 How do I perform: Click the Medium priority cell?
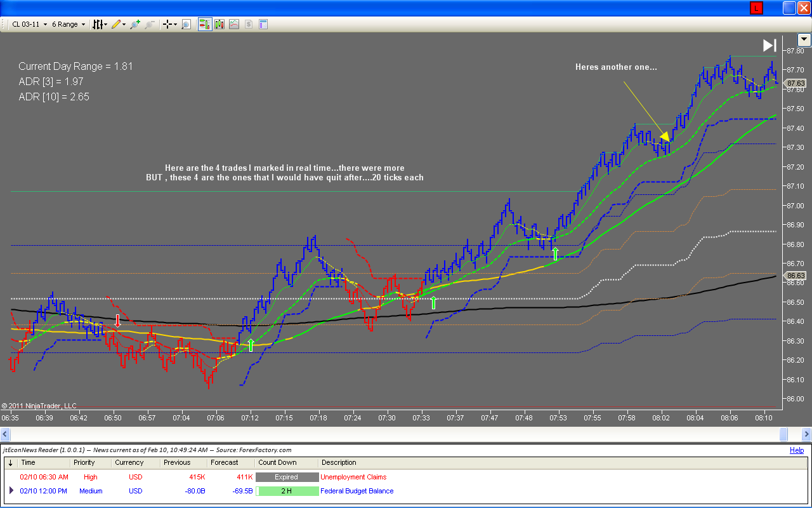[91, 491]
